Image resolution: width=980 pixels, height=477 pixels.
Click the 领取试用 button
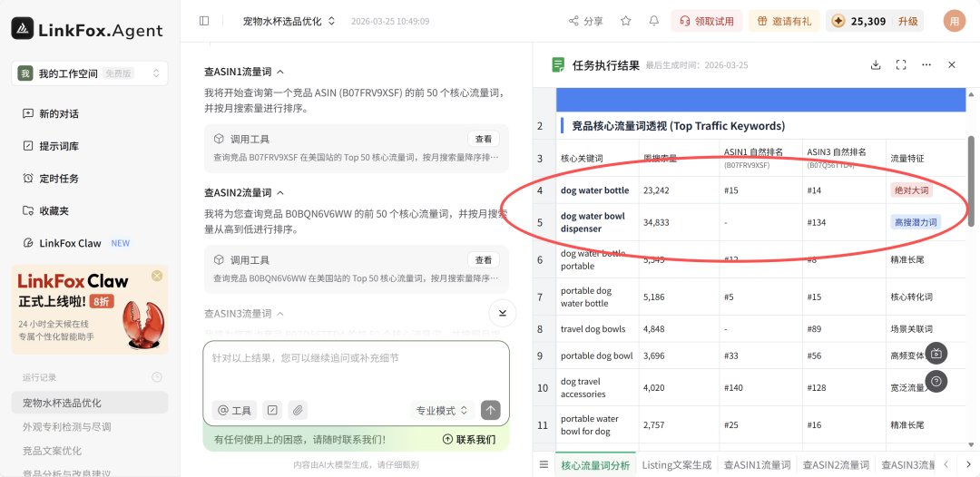tap(707, 21)
